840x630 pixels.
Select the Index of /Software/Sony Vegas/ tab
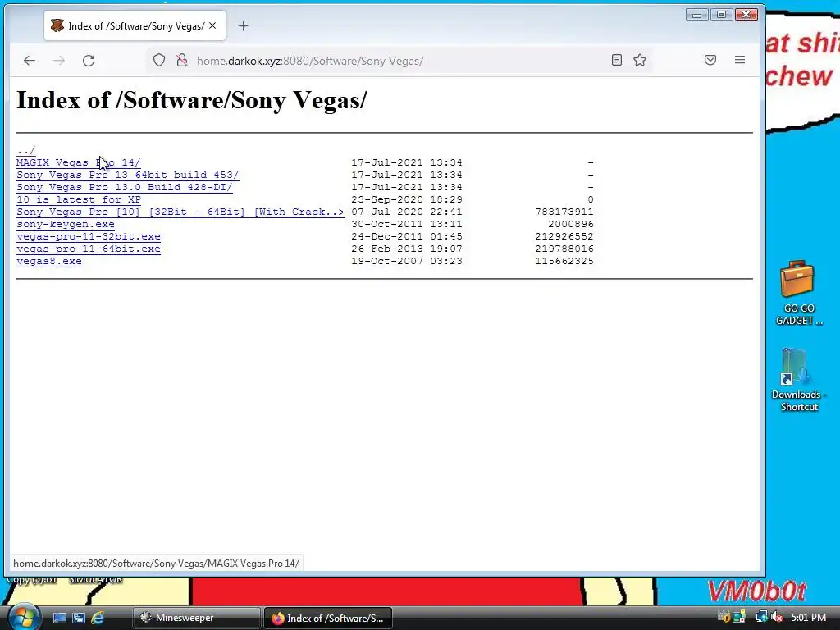[x=135, y=25]
